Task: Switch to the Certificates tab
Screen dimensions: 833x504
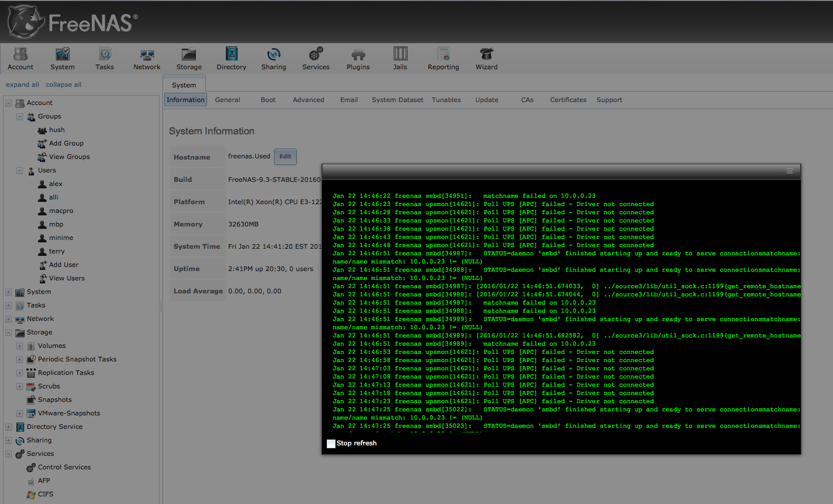Action: point(568,100)
